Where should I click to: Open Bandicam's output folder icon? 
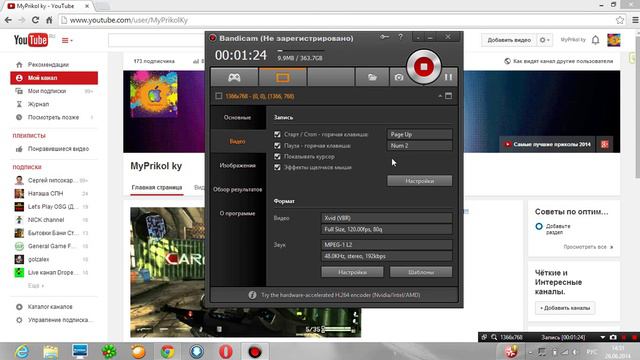pyautogui.click(x=372, y=77)
